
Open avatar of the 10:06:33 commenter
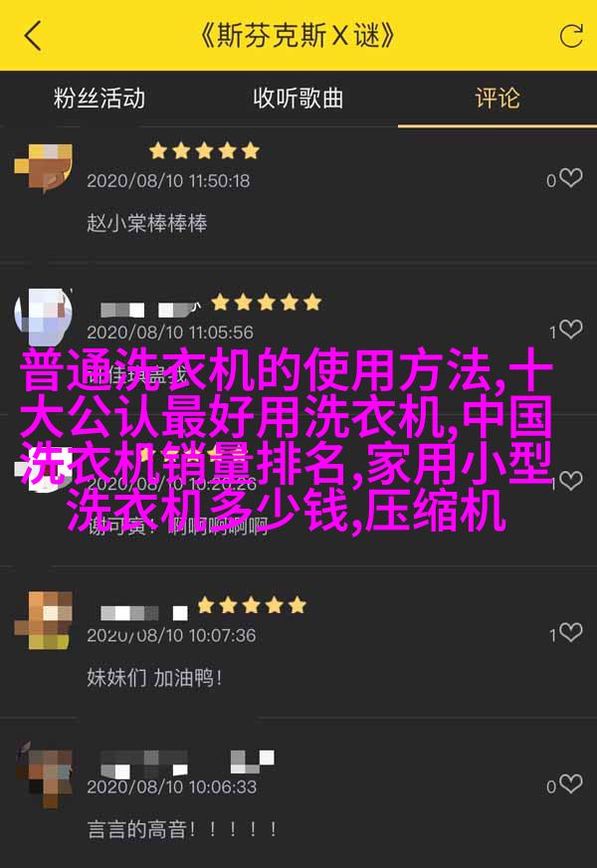tap(43, 773)
